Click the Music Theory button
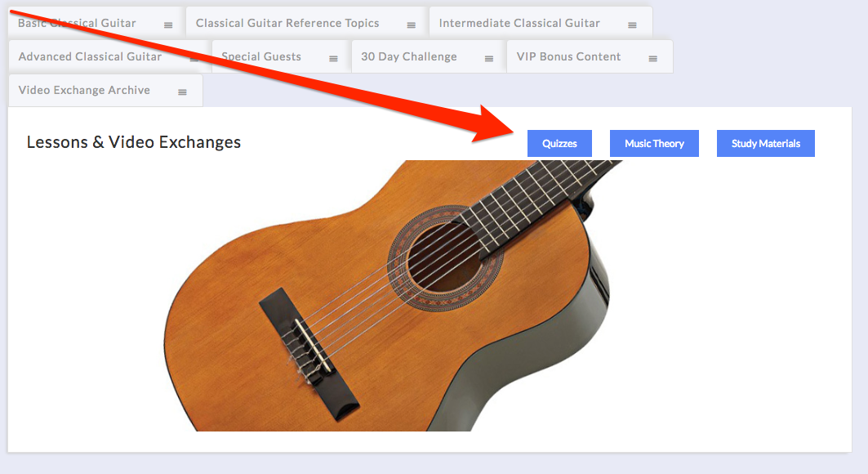868x474 pixels. click(x=654, y=143)
